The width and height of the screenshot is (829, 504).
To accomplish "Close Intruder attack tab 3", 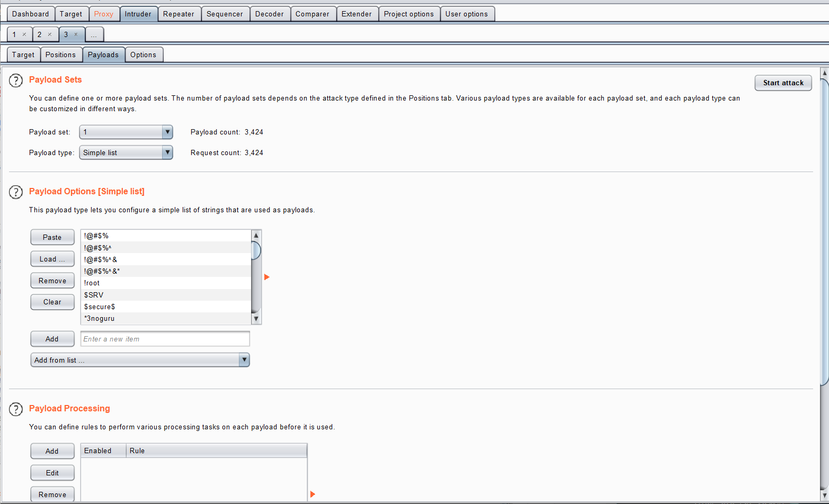I will coord(76,34).
